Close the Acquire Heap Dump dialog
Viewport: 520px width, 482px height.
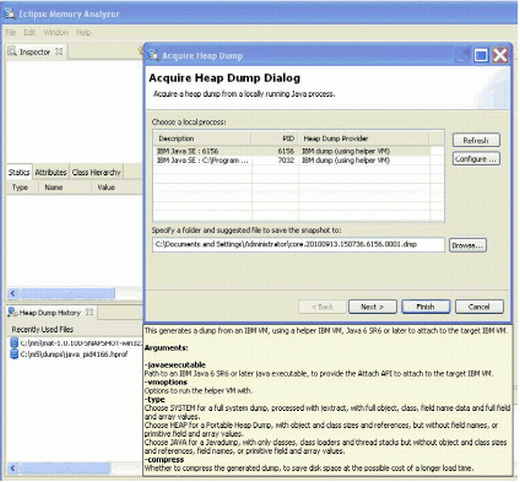point(500,55)
